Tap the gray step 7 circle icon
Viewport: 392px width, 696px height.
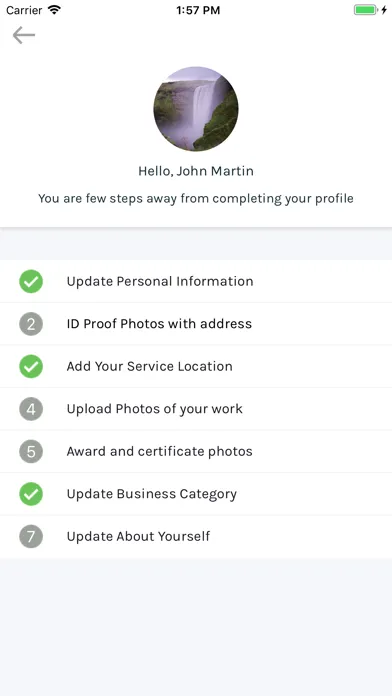pos(31,537)
